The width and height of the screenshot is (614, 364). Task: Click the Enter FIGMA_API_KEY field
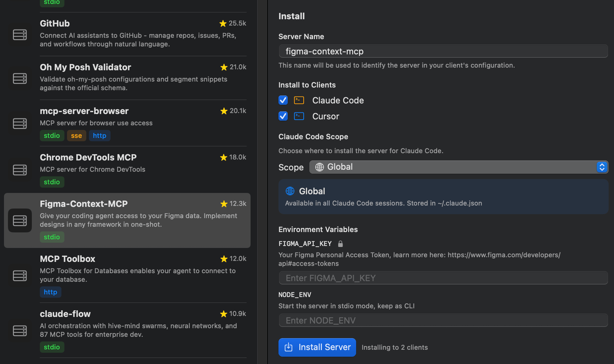443,278
